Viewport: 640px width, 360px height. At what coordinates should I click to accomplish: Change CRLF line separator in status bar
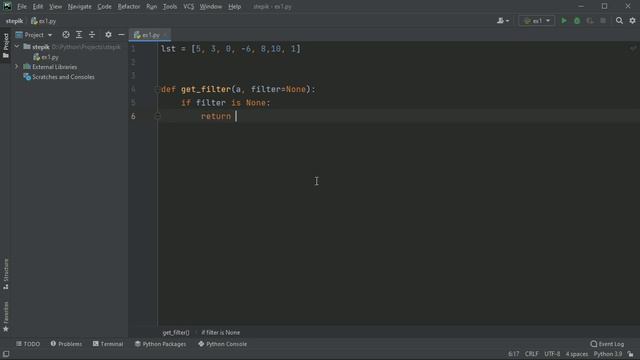pos(531,354)
